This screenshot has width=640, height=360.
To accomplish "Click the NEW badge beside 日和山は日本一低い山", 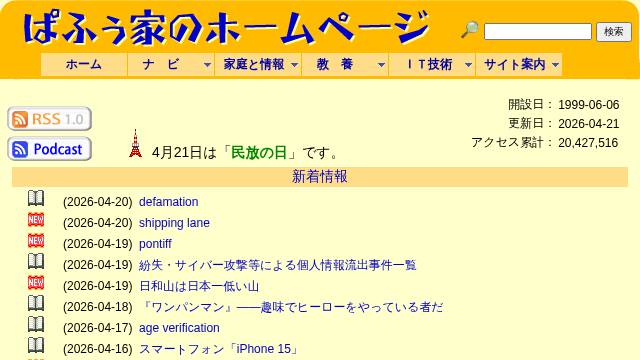I will (x=36, y=282).
